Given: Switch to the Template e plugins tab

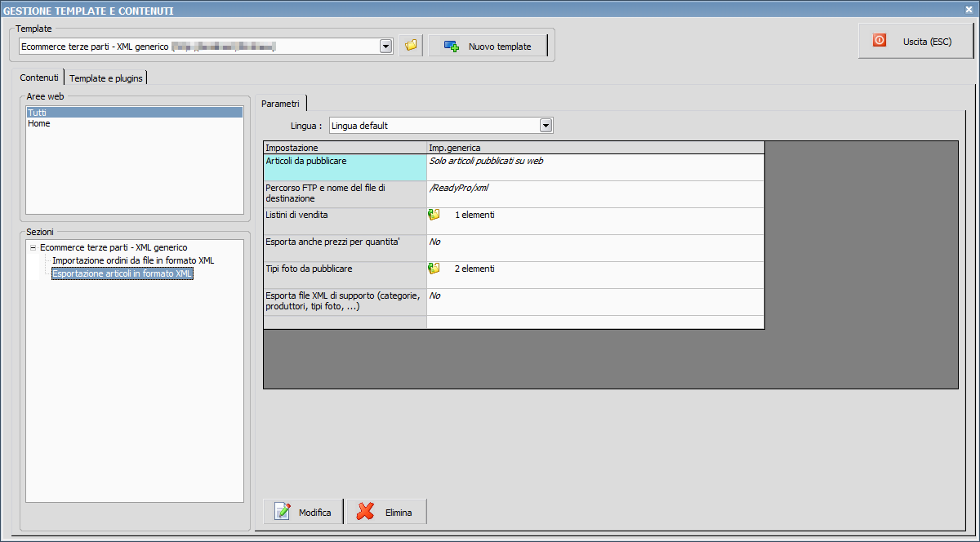Looking at the screenshot, I should 106,78.
